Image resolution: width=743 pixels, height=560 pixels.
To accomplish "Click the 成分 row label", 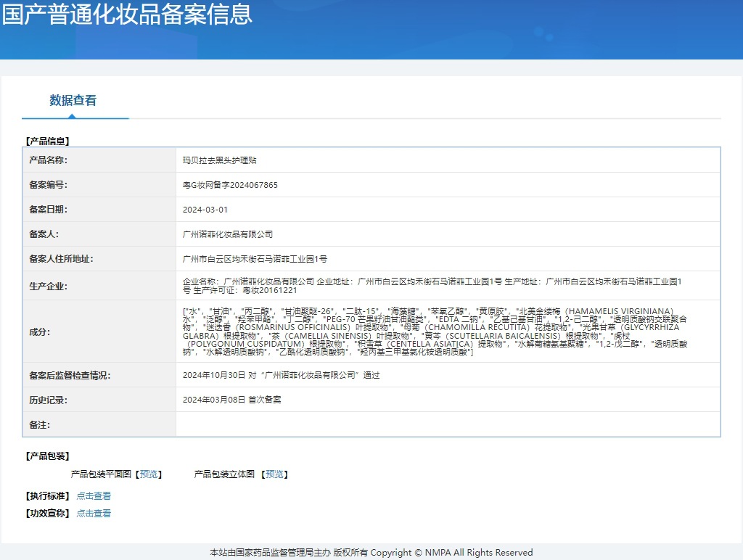I will coord(40,332).
